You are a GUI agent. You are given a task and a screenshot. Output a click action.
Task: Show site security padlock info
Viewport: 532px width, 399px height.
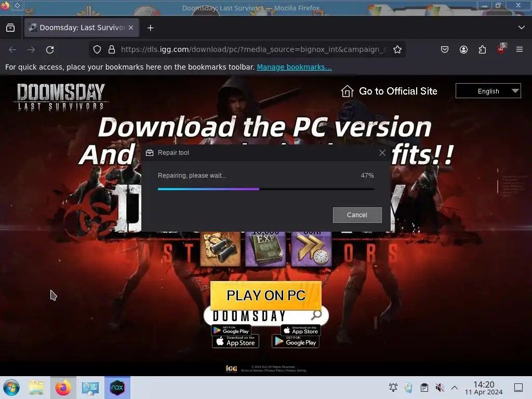click(x=112, y=49)
